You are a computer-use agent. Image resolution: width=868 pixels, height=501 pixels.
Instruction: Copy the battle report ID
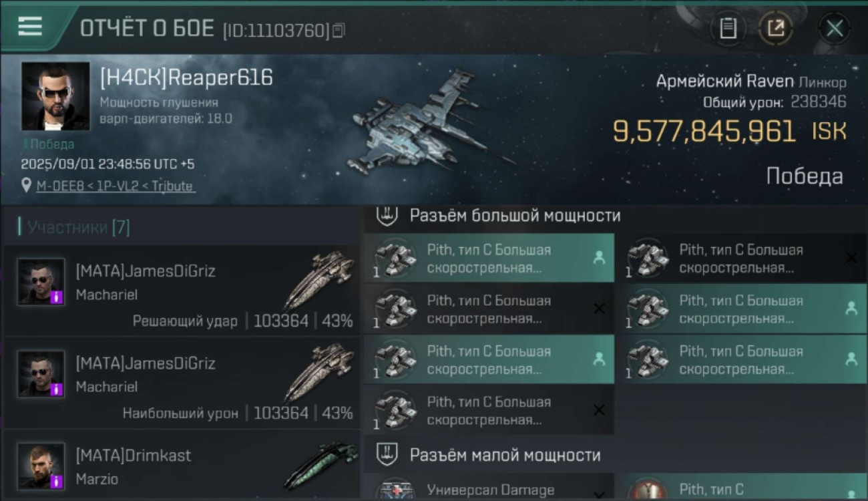pos(339,30)
